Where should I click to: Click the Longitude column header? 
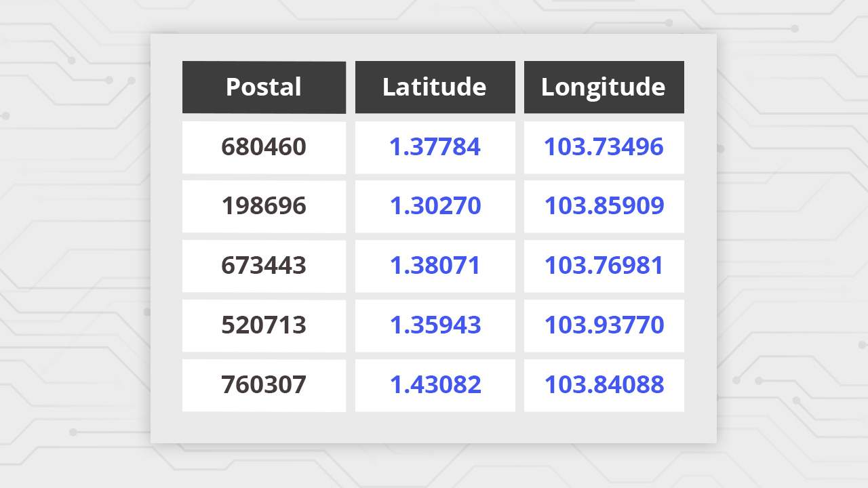(x=603, y=87)
